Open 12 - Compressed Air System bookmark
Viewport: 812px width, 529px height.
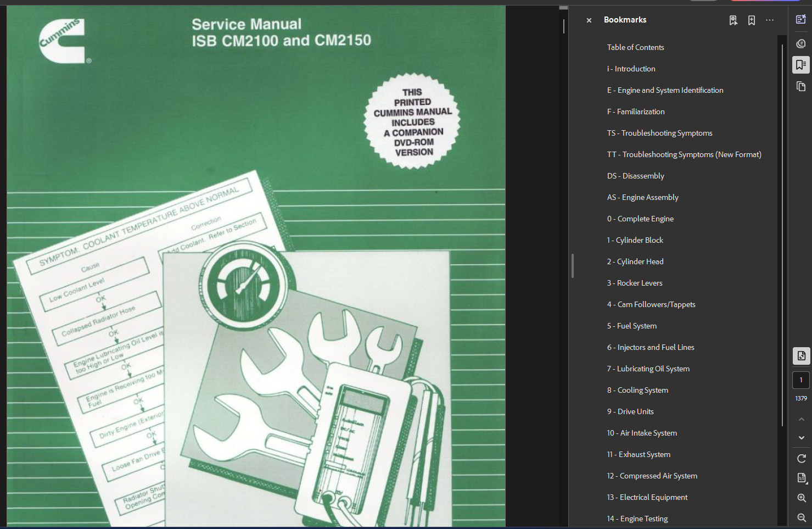click(652, 476)
